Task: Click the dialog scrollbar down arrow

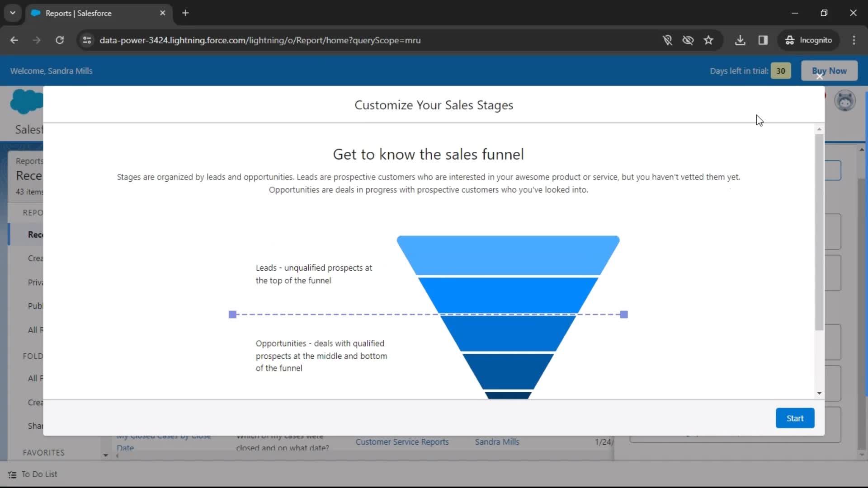Action: pyautogui.click(x=819, y=393)
